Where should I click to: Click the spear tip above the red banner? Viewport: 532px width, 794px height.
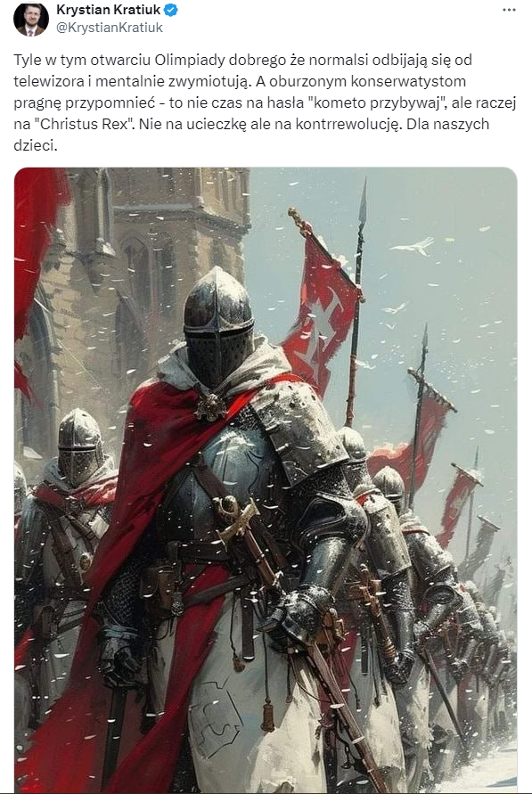click(363, 206)
